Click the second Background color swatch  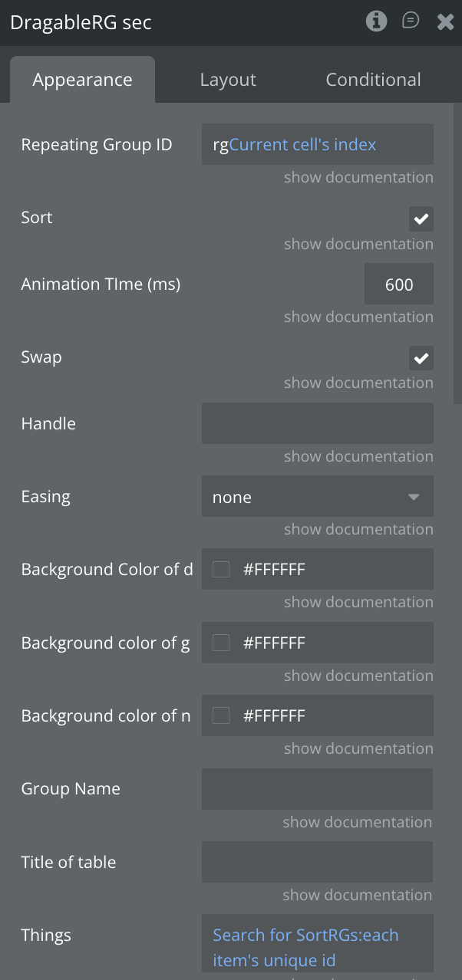point(221,643)
